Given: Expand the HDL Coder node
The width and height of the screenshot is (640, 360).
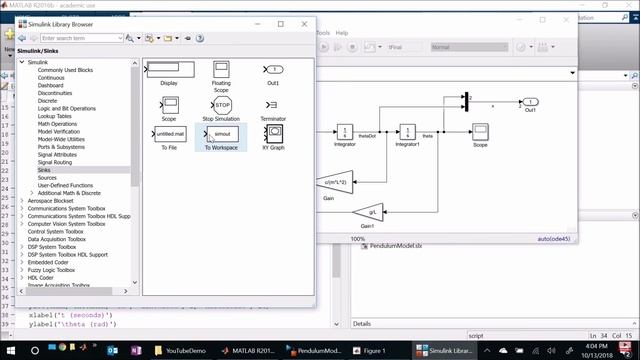Looking at the screenshot, I should [x=22, y=278].
